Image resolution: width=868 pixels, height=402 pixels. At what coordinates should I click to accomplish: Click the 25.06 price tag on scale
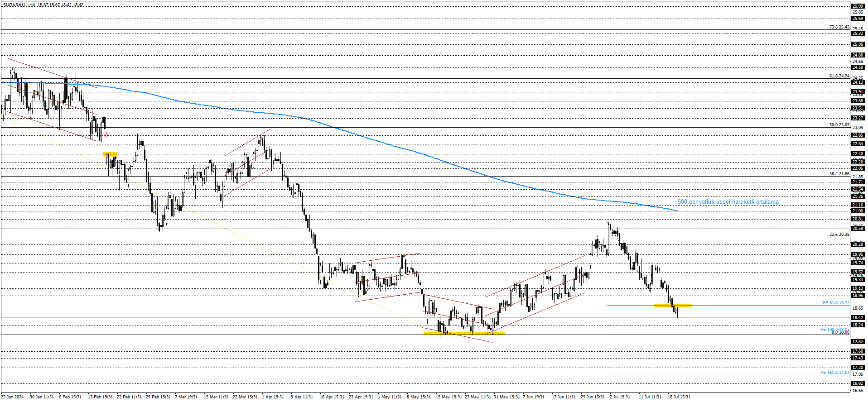pos(858,44)
